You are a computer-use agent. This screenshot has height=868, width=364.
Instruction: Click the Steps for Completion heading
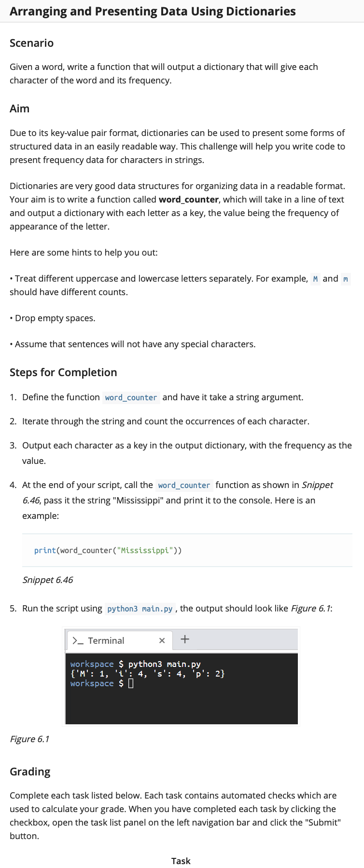click(63, 372)
